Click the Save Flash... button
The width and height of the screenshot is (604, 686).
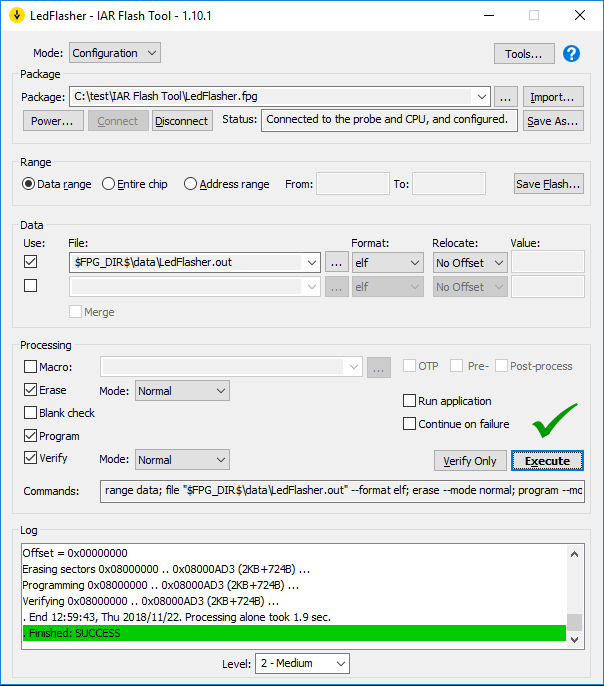[549, 184]
